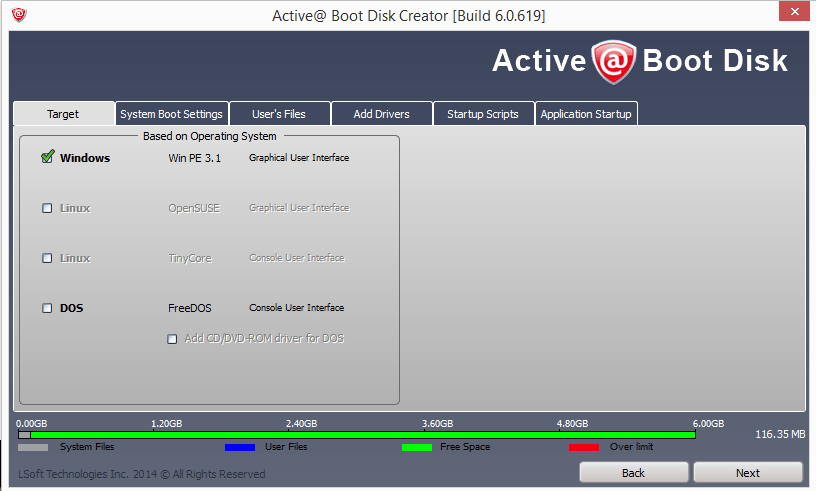Click the gray System Files legend swatch
Image resolution: width=816 pixels, height=491 pixels.
33,447
